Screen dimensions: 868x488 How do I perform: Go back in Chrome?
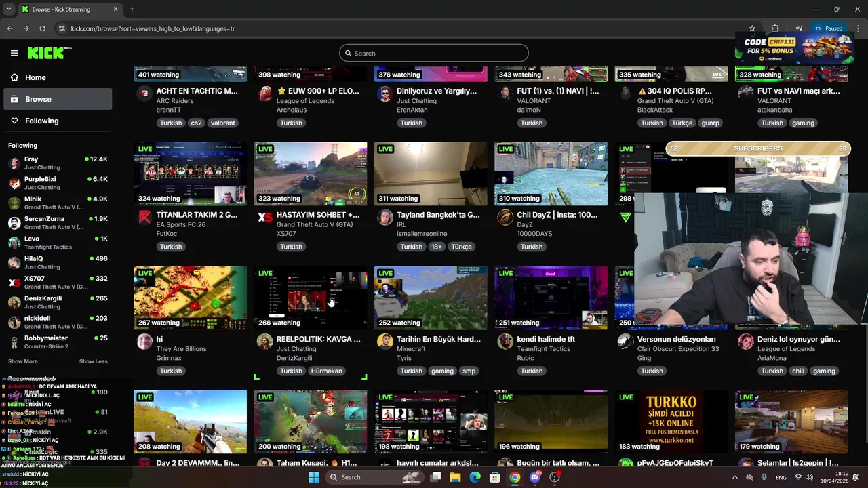9,28
